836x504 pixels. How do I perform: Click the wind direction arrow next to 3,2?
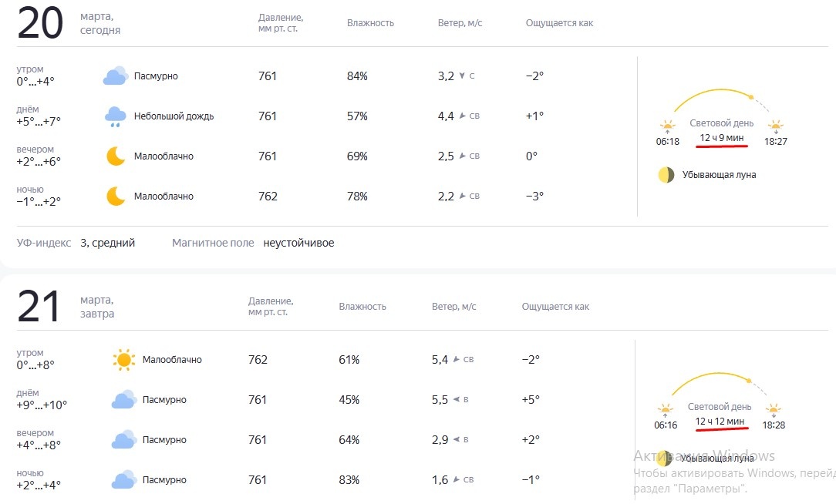tap(462, 76)
